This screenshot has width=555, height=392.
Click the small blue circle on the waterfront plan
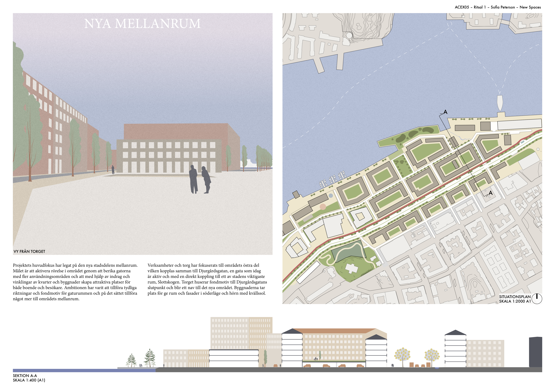tap(331, 195)
